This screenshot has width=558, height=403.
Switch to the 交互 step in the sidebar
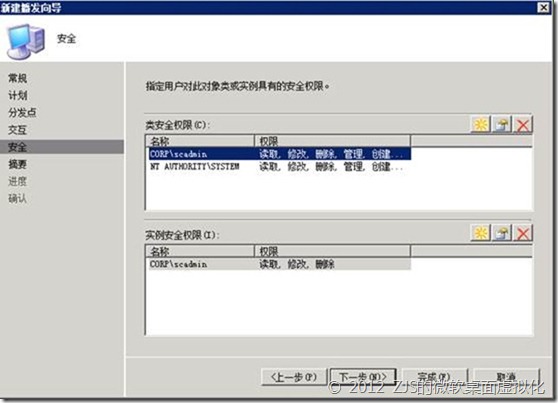pos(18,130)
